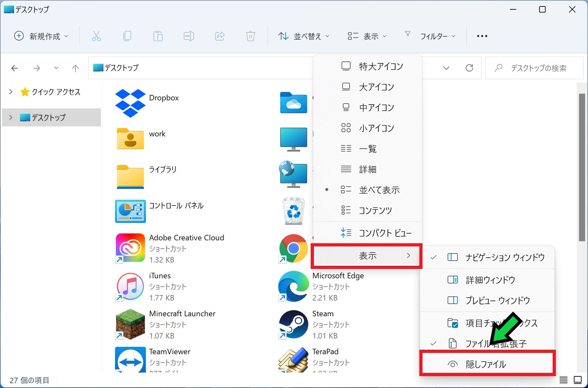Select the Google Chrome shortcut icon
588x388 pixels.
click(293, 248)
